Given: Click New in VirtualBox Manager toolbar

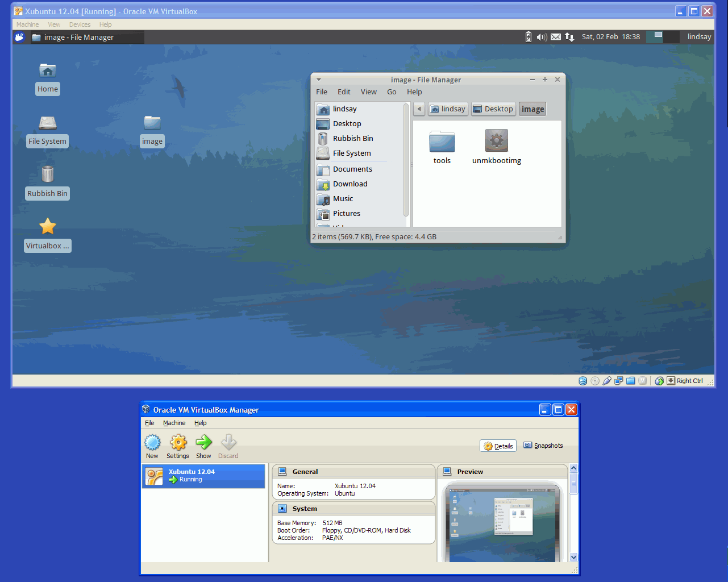Looking at the screenshot, I should pyautogui.click(x=152, y=447).
